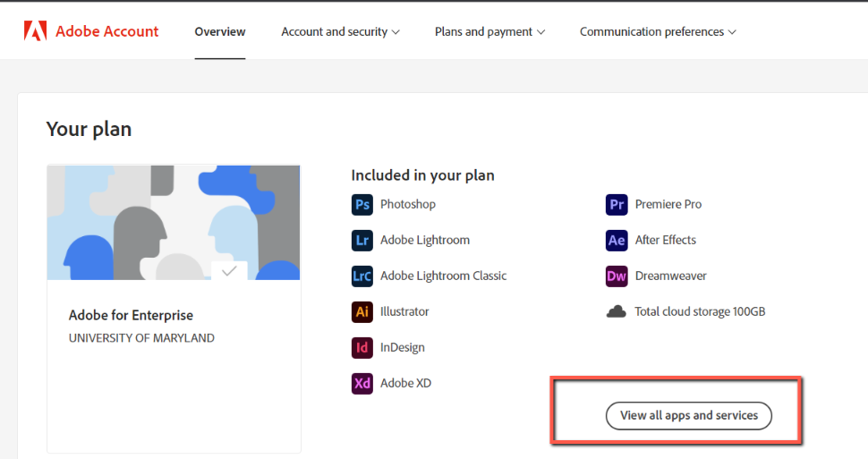The height and width of the screenshot is (459, 868).
Task: Click the After Effects label
Action: tap(666, 241)
